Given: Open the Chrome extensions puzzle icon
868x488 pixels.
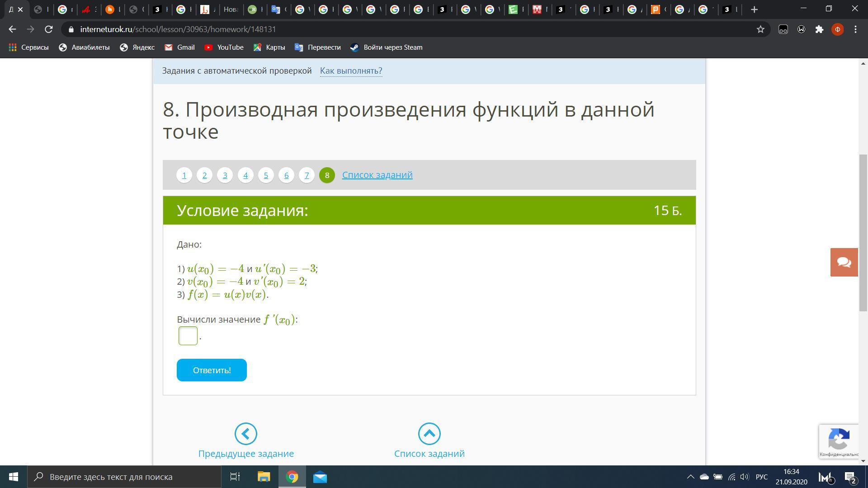Looking at the screenshot, I should [819, 29].
